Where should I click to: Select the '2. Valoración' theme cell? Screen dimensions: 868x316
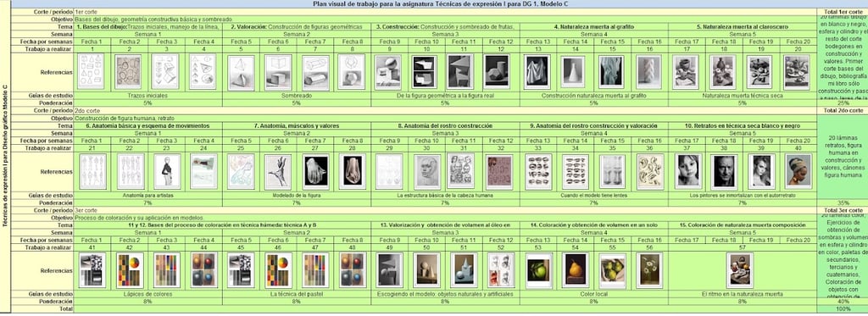coord(296,26)
